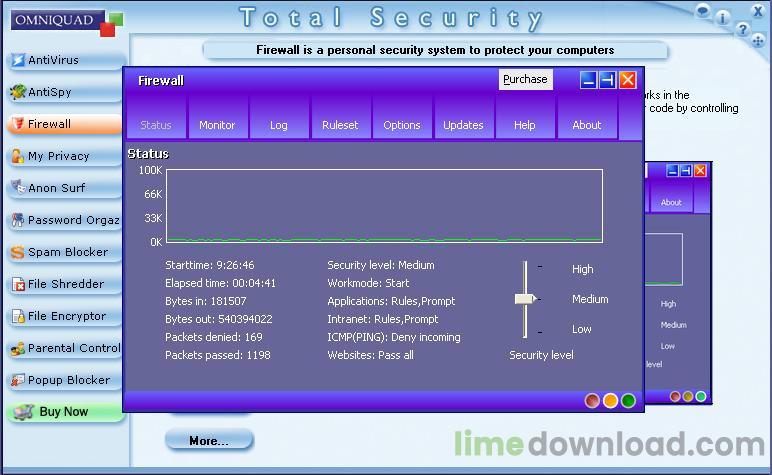Image resolution: width=772 pixels, height=475 pixels.
Task: Click the Firewall window dock button
Action: pyautogui.click(x=608, y=80)
